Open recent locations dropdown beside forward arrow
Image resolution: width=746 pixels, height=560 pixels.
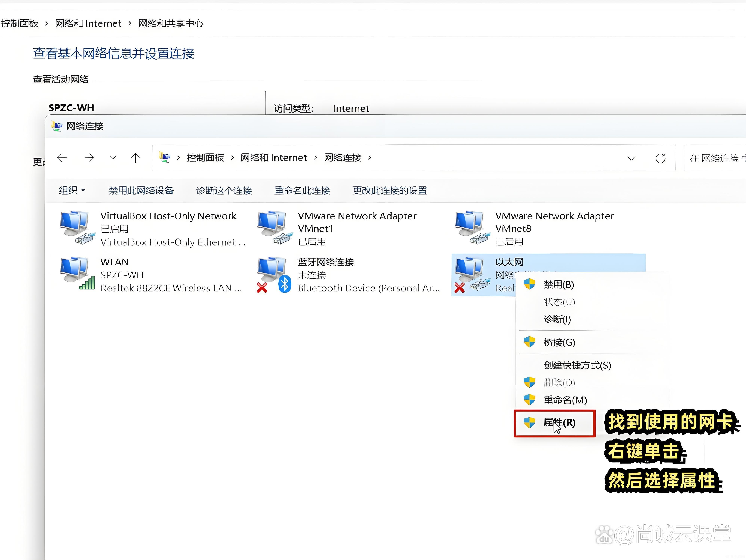[113, 158]
